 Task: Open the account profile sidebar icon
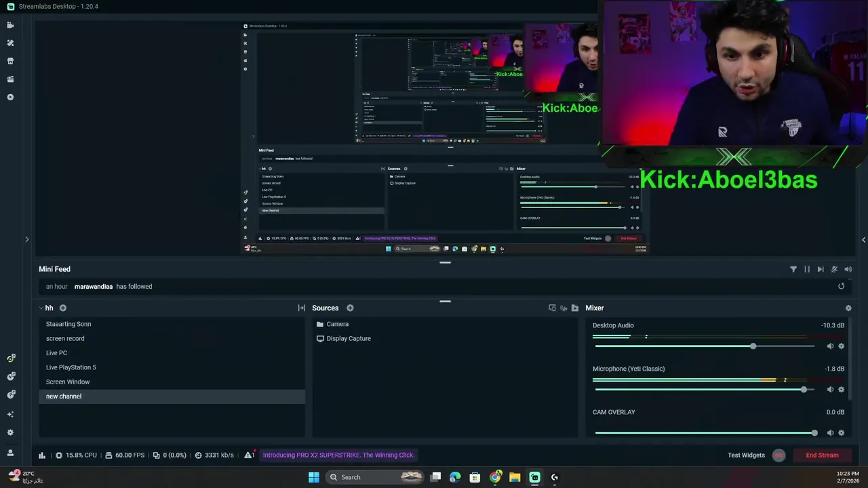(10, 453)
